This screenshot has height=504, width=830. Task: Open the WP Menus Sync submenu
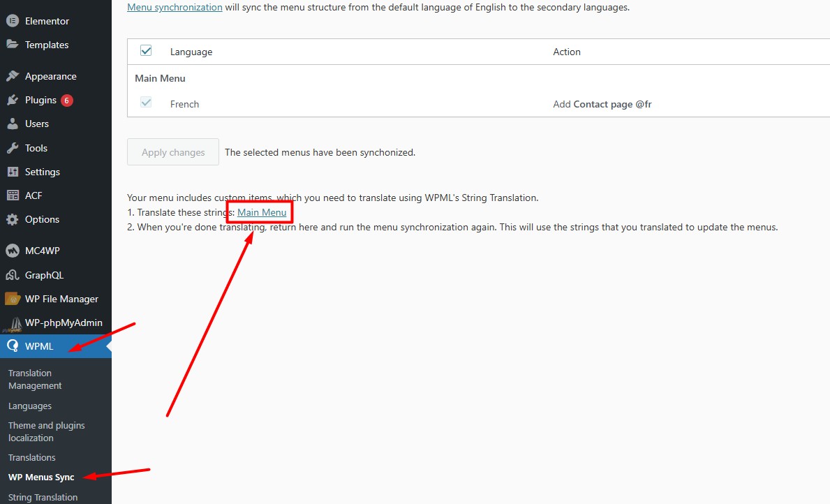(x=41, y=477)
